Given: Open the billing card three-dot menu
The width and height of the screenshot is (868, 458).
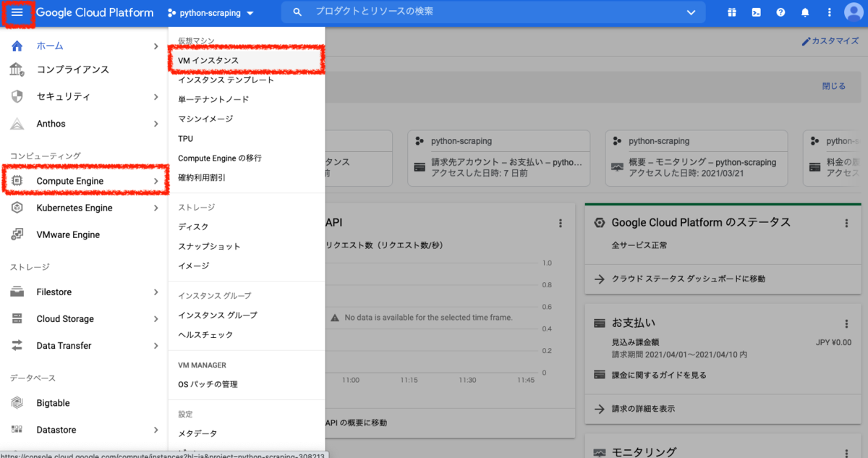Looking at the screenshot, I should (x=847, y=323).
